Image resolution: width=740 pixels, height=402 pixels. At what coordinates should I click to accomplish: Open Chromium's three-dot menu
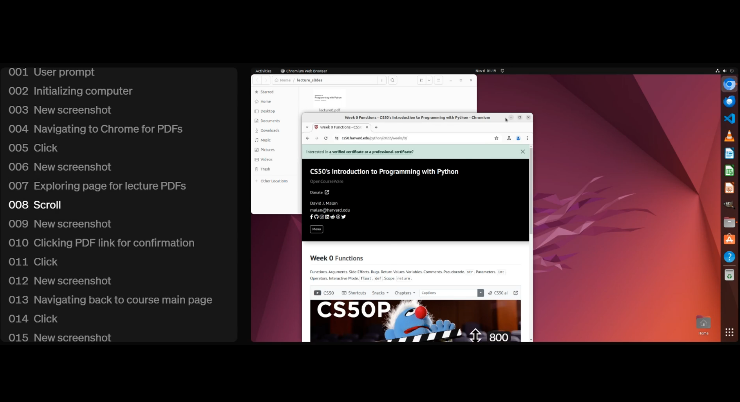(x=526, y=138)
